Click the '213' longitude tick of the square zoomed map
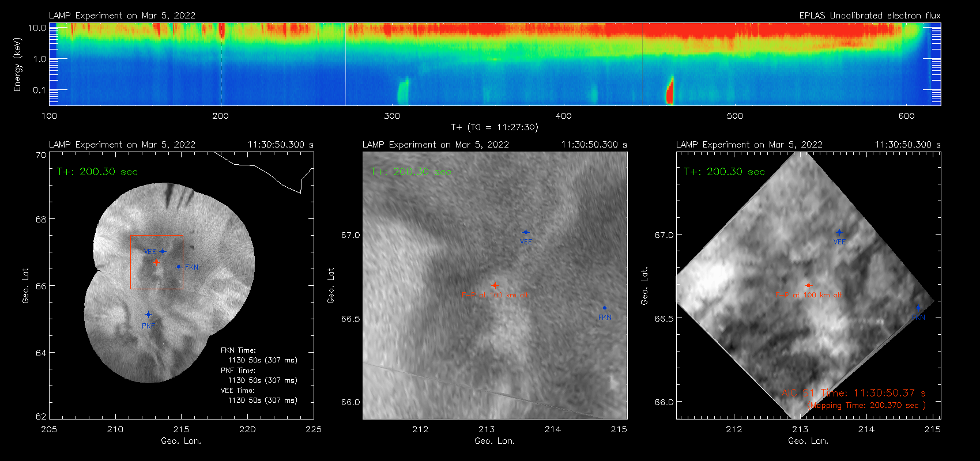The height and width of the screenshot is (461, 980). [x=487, y=429]
